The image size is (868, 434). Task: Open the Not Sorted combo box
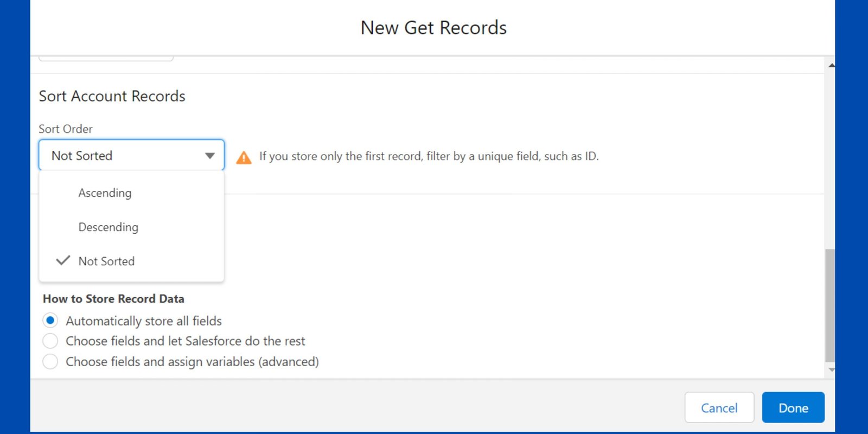coord(131,155)
